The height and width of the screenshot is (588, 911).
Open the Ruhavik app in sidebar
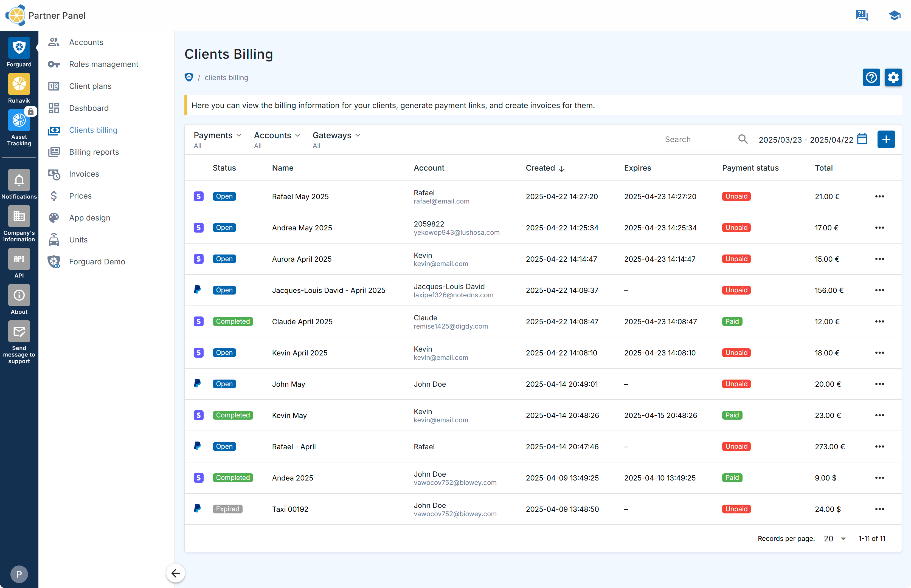tap(19, 84)
